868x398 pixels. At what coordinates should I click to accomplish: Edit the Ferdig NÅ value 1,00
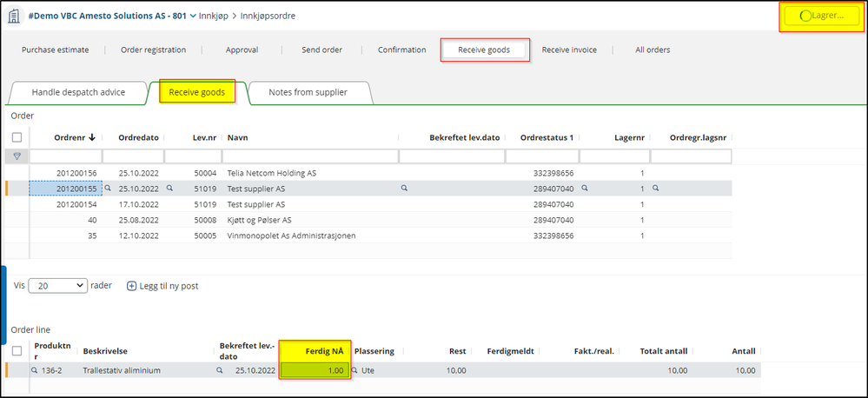[315, 370]
